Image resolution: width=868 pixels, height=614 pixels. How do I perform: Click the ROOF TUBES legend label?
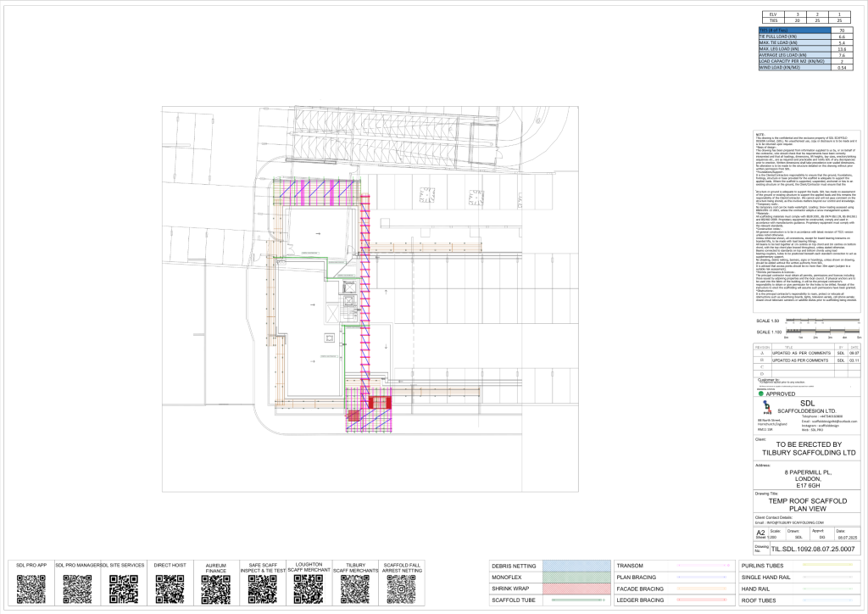click(759, 600)
